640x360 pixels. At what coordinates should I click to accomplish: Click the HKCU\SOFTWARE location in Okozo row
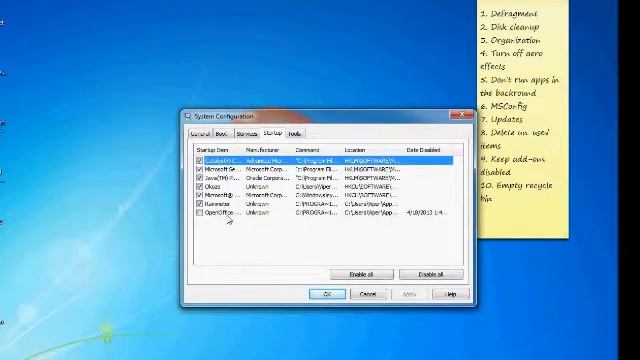371,187
